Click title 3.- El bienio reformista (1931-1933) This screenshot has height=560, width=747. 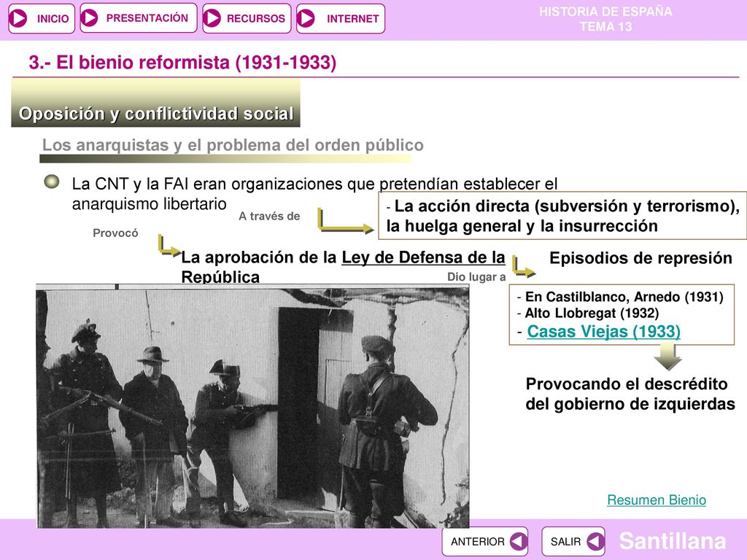coord(182,63)
